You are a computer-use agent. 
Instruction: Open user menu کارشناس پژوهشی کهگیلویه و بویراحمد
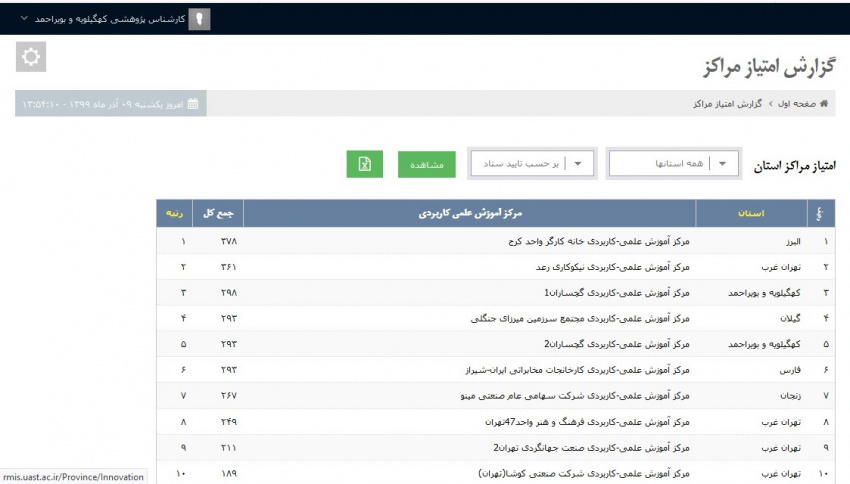coord(110,19)
